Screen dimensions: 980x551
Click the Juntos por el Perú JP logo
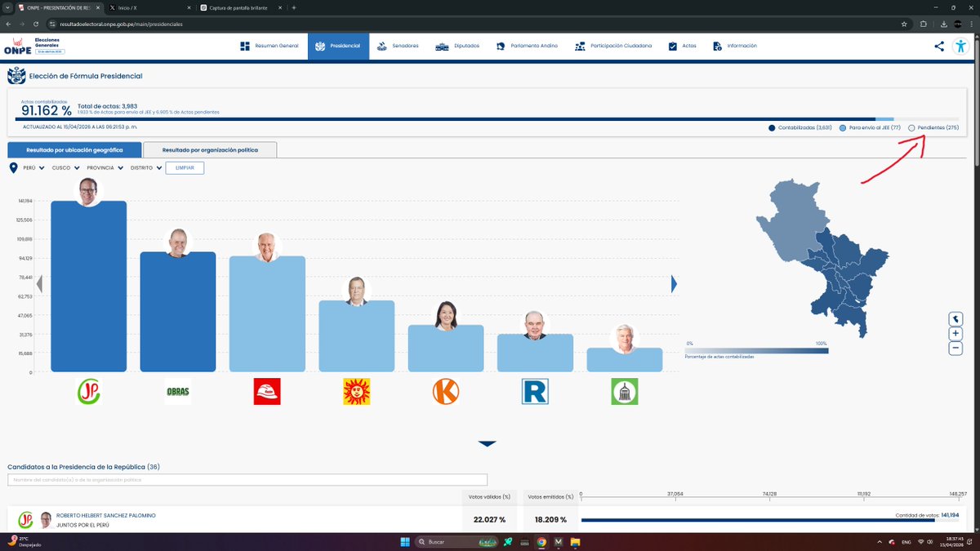coord(88,392)
